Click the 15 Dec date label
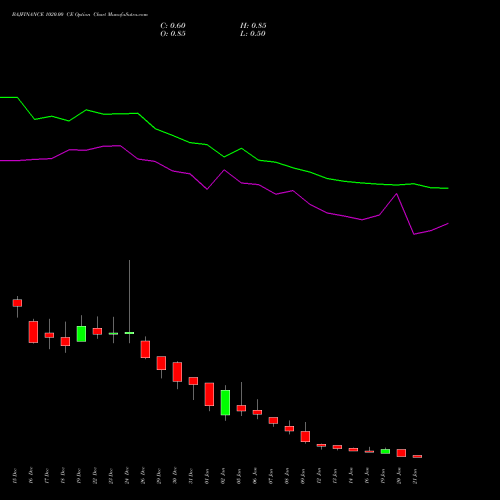The height and width of the screenshot is (500, 500). pyautogui.click(x=14, y=476)
